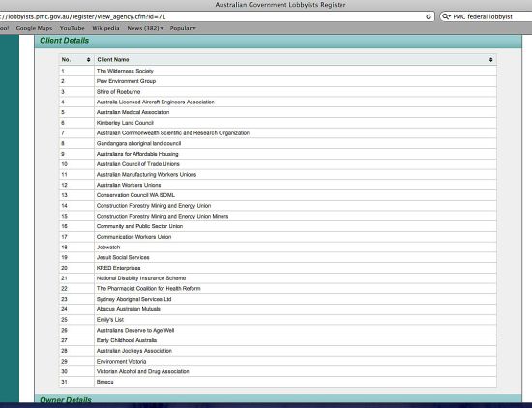Select Australian Jockeys Association row
532x408 pixels.
click(278, 351)
